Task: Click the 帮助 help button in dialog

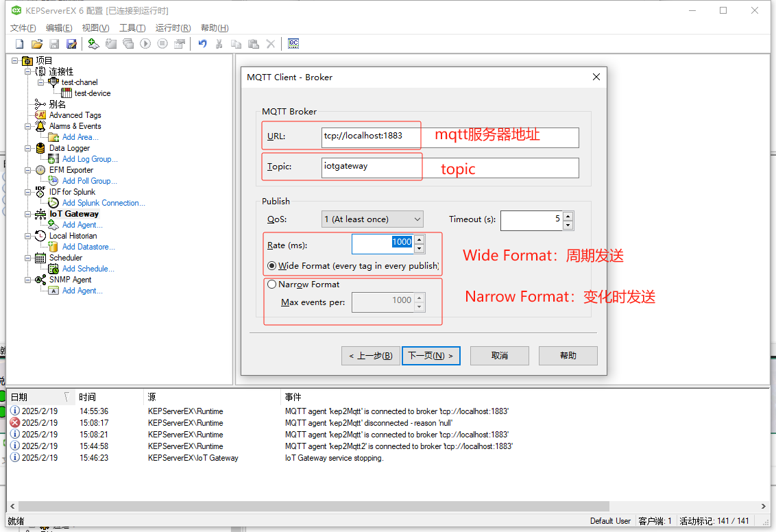Action: click(x=568, y=356)
